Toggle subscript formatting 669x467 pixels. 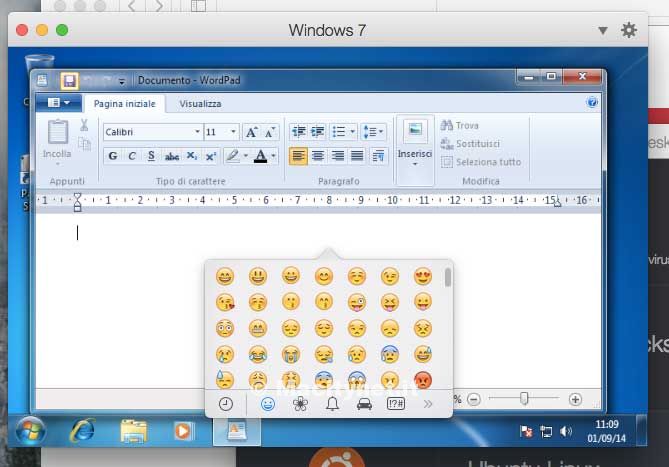[192, 156]
